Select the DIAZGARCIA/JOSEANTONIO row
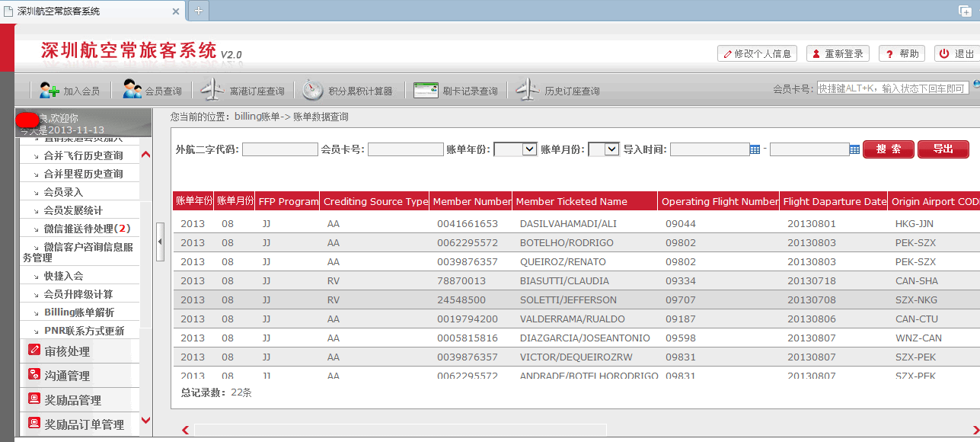Viewport: 980px width, 442px height. click(x=576, y=338)
